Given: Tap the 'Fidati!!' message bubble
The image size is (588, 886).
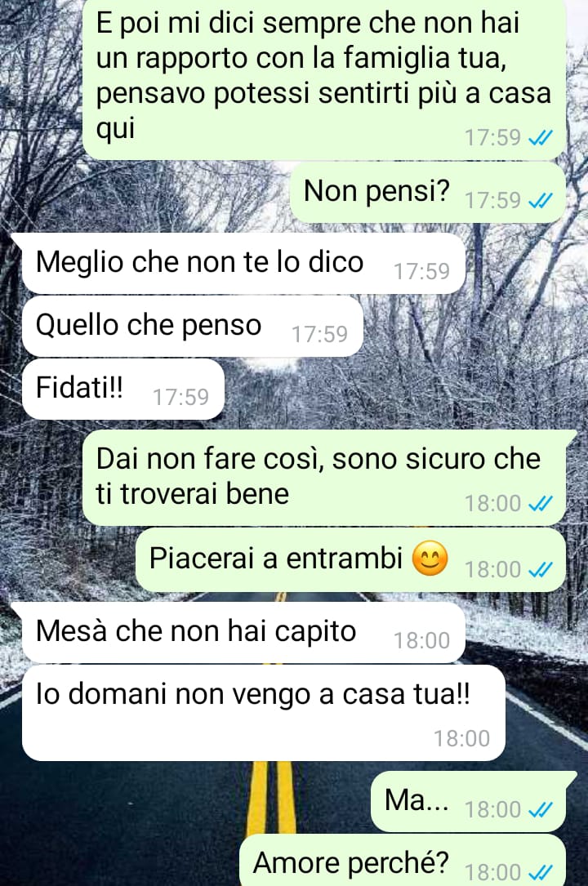Looking at the screenshot, I should click(122, 389).
